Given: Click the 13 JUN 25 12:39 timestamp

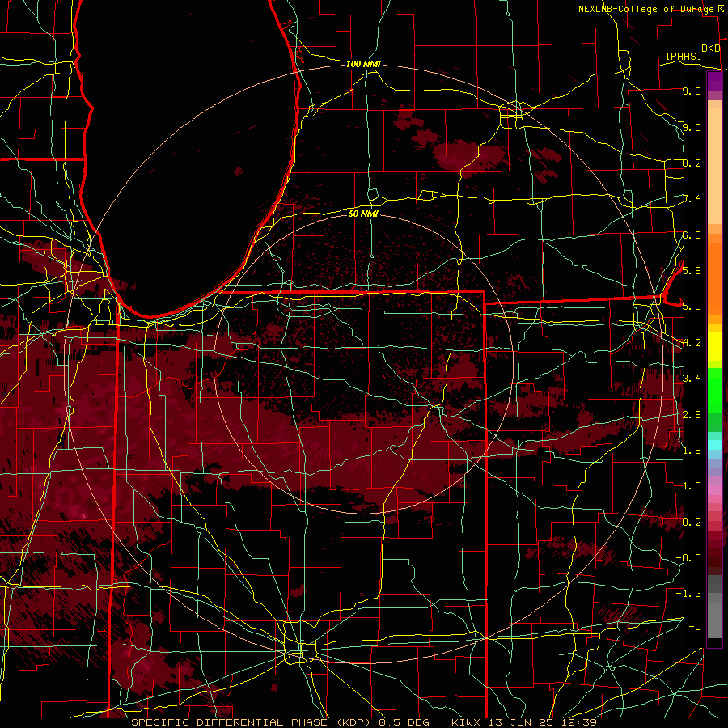Looking at the screenshot, I should click(542, 722).
